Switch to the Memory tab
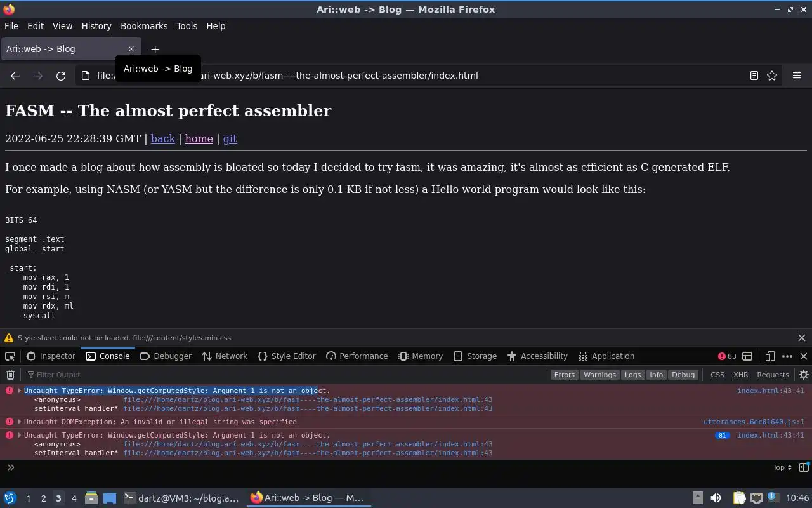Image resolution: width=812 pixels, height=508 pixels. point(421,356)
